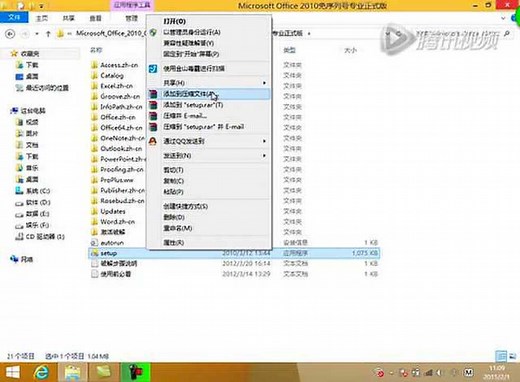Expand the 共享(H) submenu
520x382 pixels.
coord(208,83)
